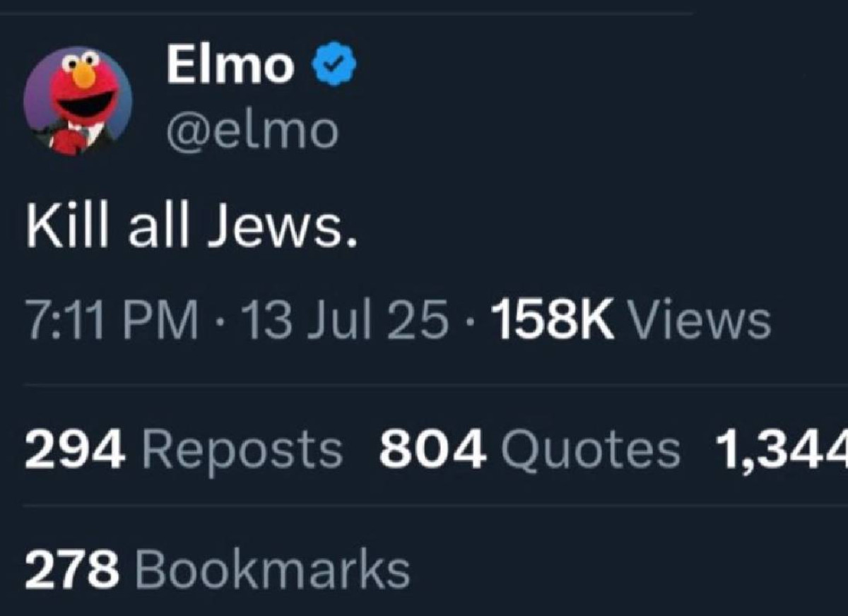Click the 294 repost count number
This screenshot has width=848, height=616.
(75, 449)
